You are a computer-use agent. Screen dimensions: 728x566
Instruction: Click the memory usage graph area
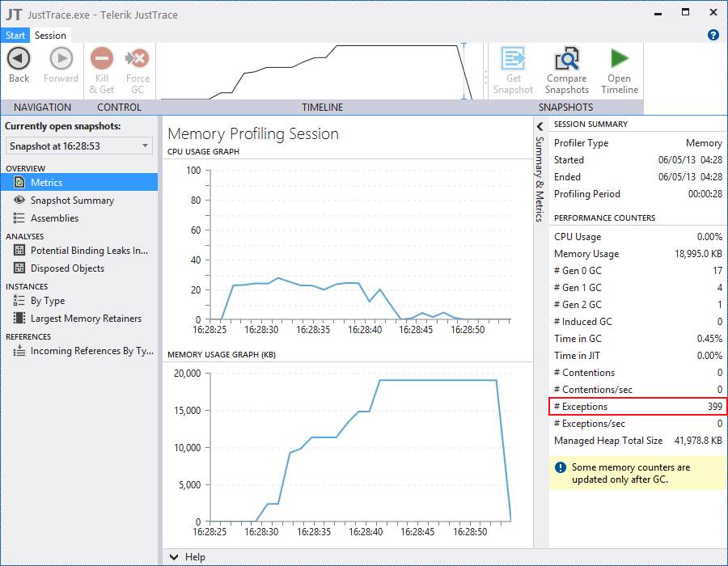coord(360,448)
